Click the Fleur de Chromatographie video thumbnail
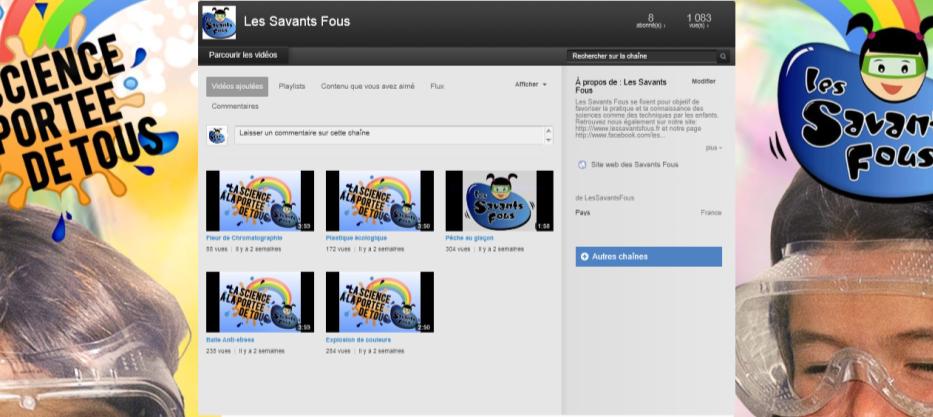The width and height of the screenshot is (933, 417). point(260,201)
